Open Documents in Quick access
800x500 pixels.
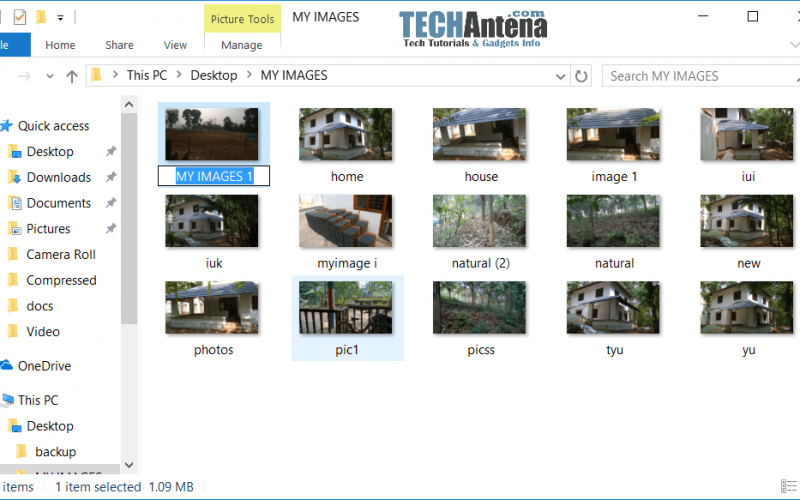[x=59, y=203]
